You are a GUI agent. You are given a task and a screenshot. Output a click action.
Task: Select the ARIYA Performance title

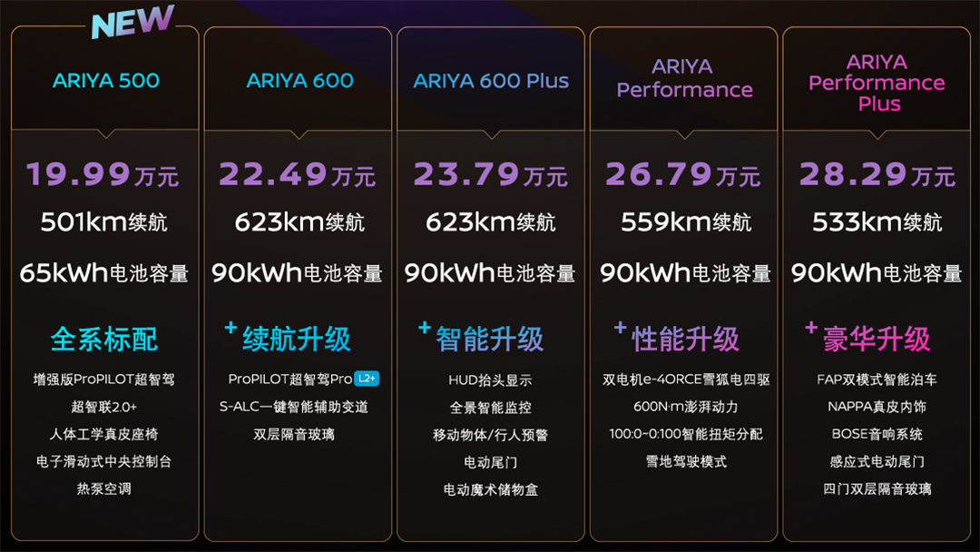(x=684, y=79)
